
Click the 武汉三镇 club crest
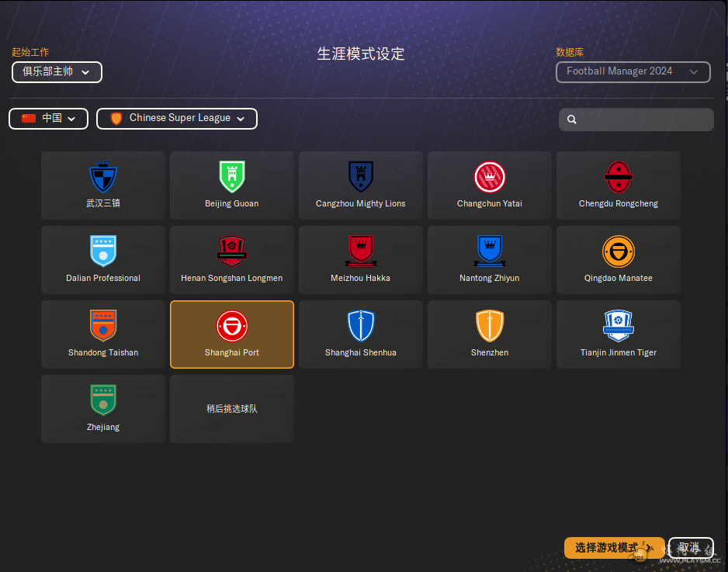pyautogui.click(x=103, y=176)
